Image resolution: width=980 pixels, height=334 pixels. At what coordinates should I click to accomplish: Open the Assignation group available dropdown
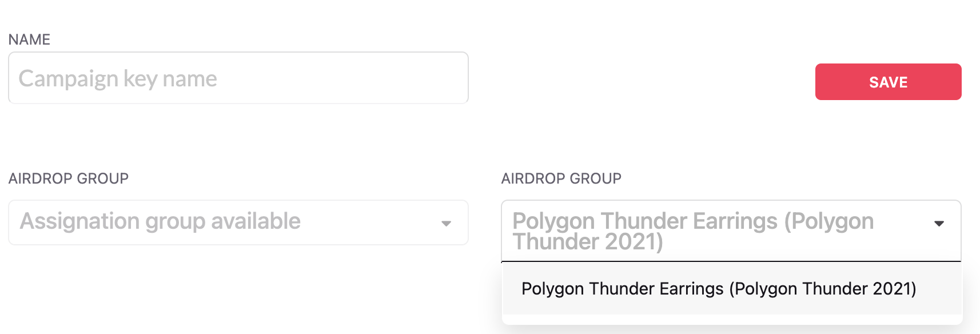pyautogui.click(x=238, y=222)
